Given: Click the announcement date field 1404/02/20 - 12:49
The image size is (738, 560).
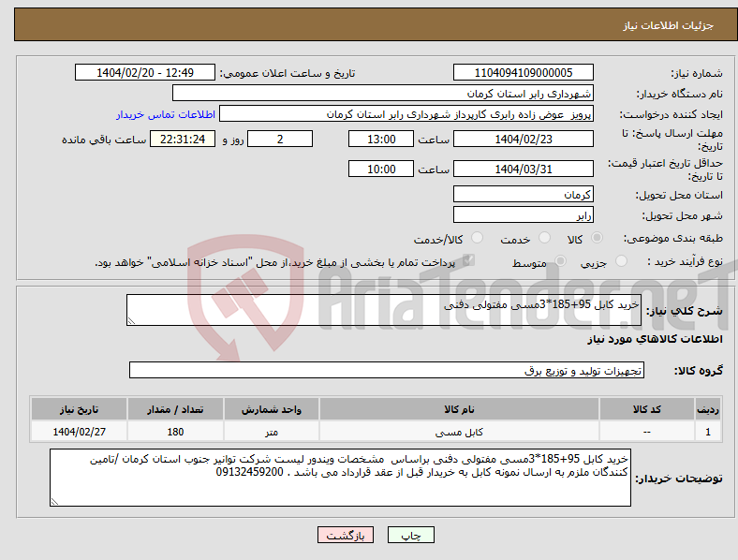Looking at the screenshot, I should pyautogui.click(x=145, y=72).
